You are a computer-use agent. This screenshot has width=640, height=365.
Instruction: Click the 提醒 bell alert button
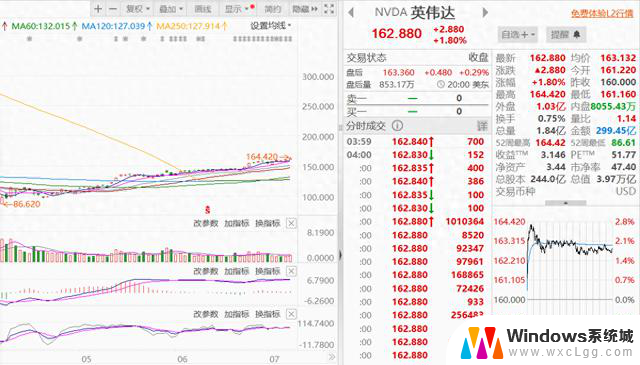coord(566,35)
